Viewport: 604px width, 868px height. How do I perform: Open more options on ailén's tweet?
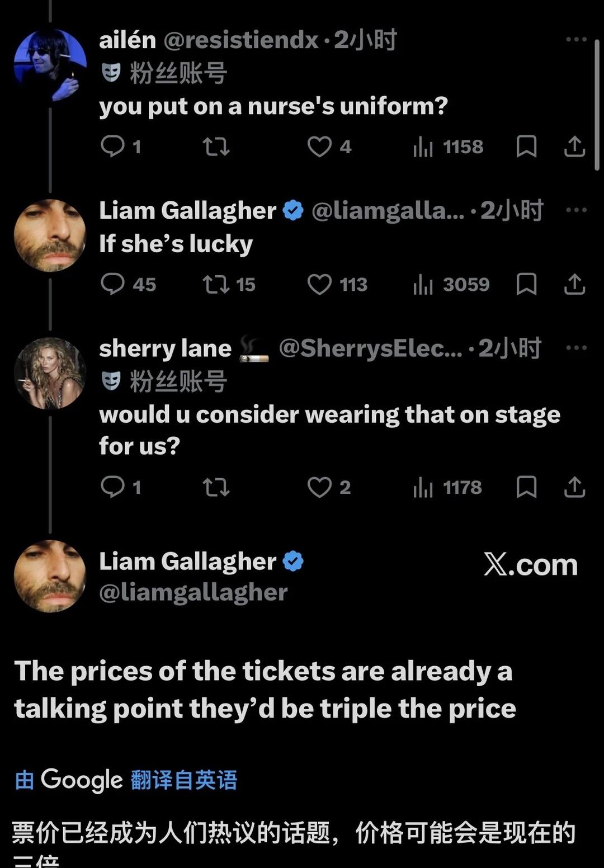tap(576, 40)
